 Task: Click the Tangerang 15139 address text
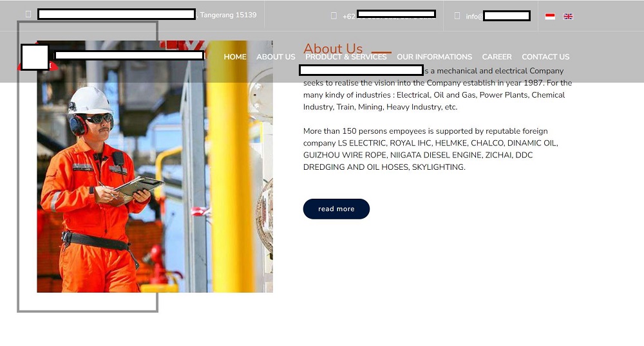(228, 15)
